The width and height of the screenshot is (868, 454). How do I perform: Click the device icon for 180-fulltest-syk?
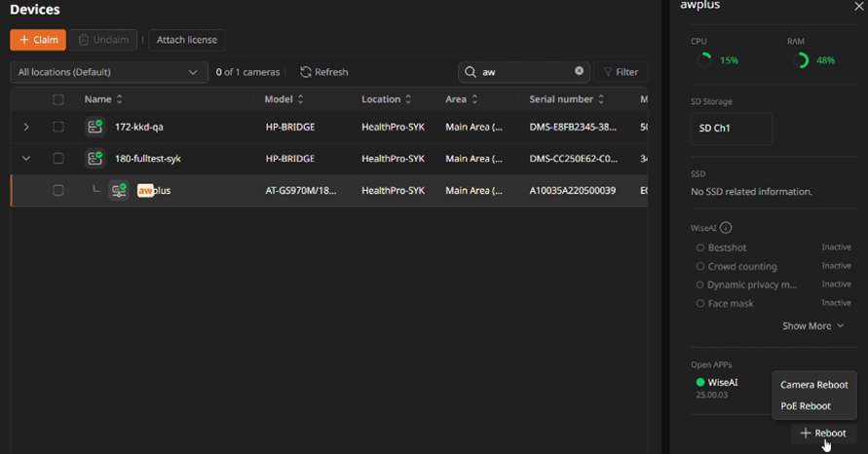coord(94,158)
